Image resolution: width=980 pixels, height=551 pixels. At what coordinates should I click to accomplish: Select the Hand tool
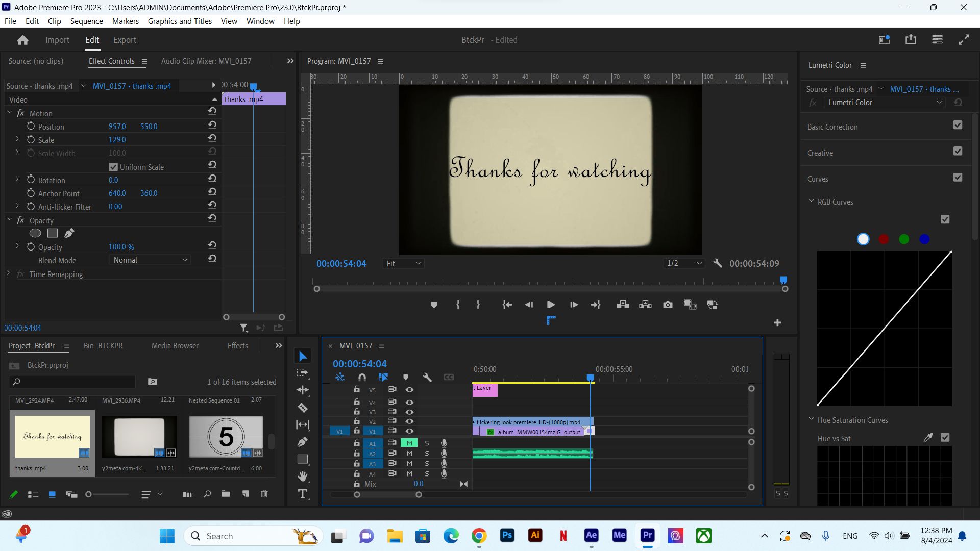point(303,477)
